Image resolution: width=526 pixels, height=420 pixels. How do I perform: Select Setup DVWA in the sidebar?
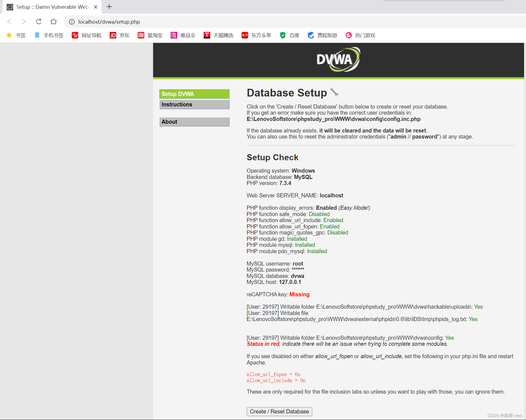point(194,94)
